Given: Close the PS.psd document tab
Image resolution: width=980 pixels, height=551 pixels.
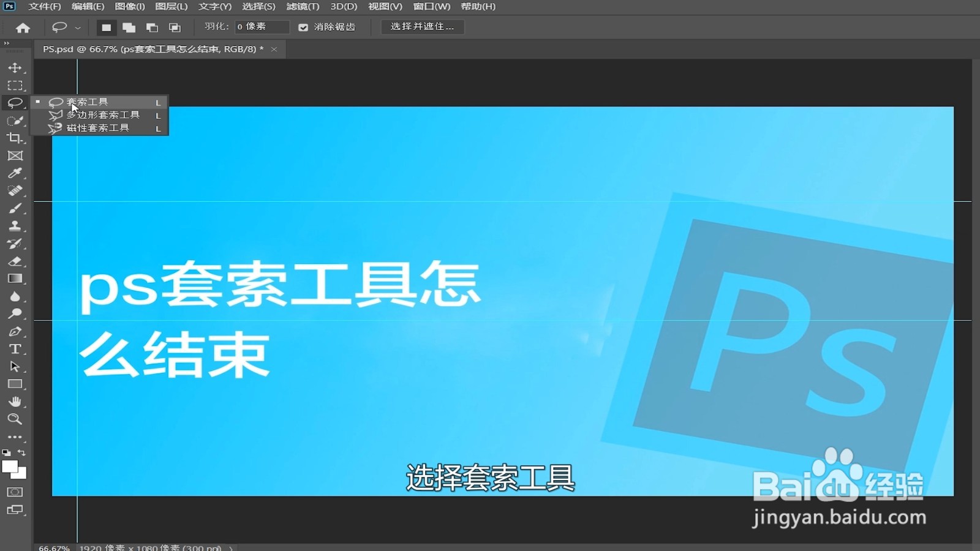Looking at the screenshot, I should click(x=274, y=49).
